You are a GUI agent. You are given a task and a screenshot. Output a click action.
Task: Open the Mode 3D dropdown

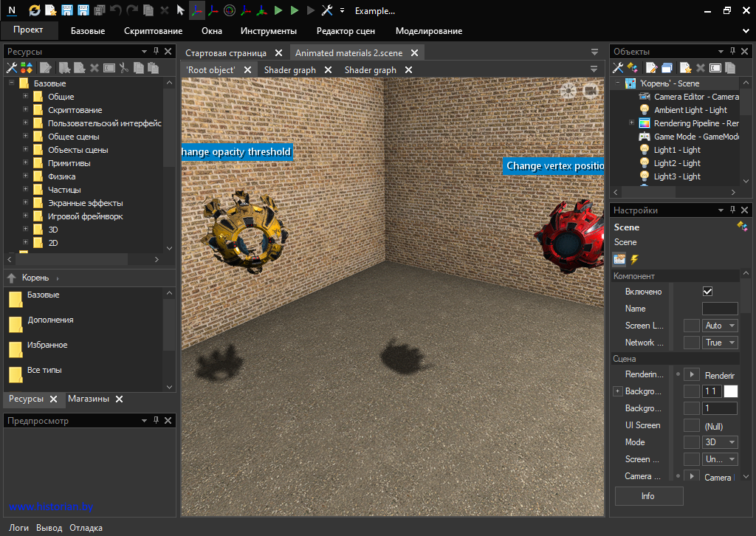[x=720, y=442]
